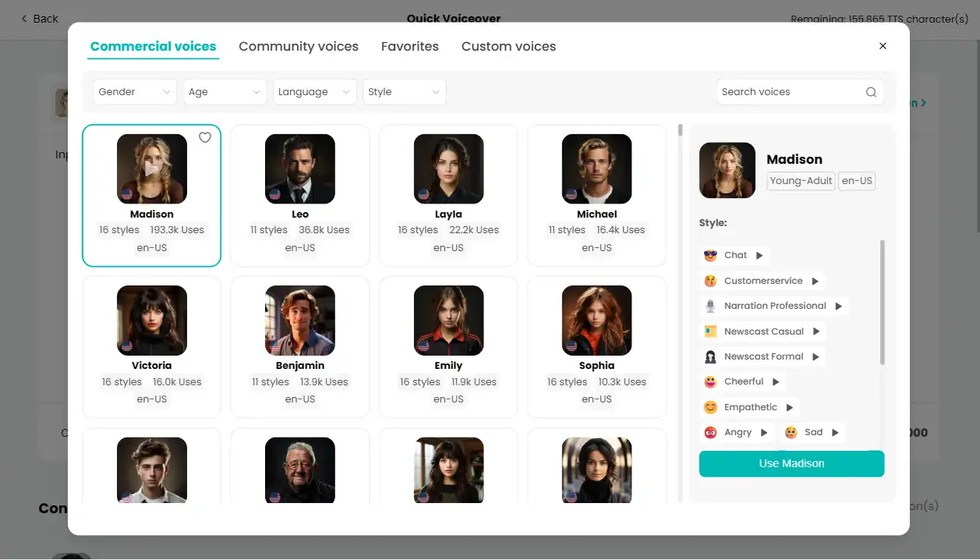Open the Custom voices tab

click(508, 47)
